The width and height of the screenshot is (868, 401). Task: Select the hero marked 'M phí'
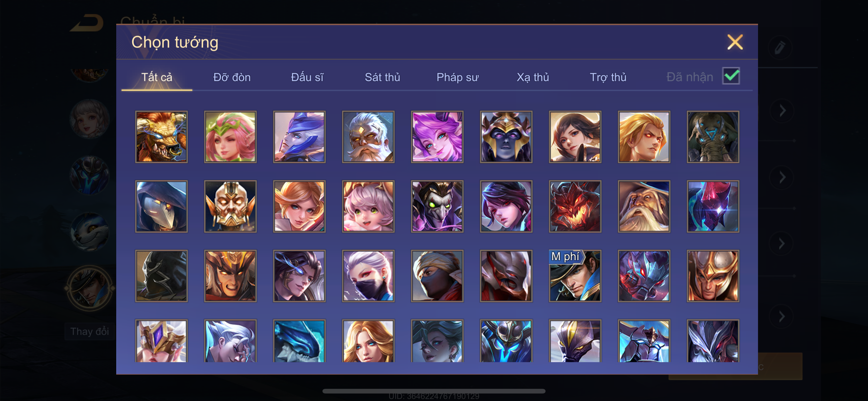[x=575, y=276]
